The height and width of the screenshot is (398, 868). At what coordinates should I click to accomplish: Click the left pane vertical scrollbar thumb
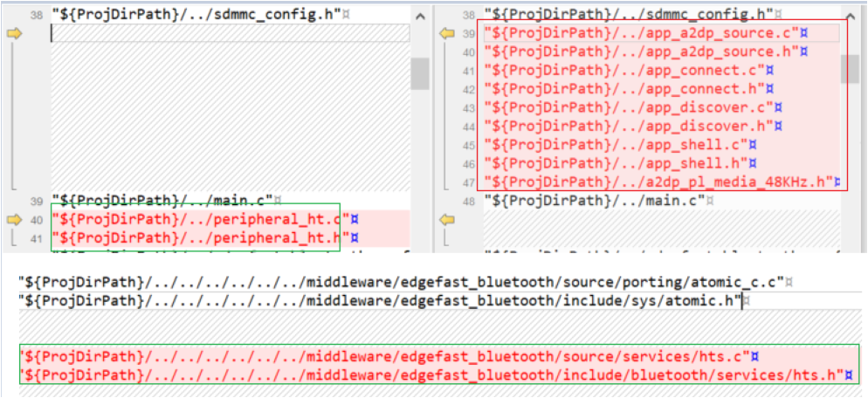[x=419, y=73]
